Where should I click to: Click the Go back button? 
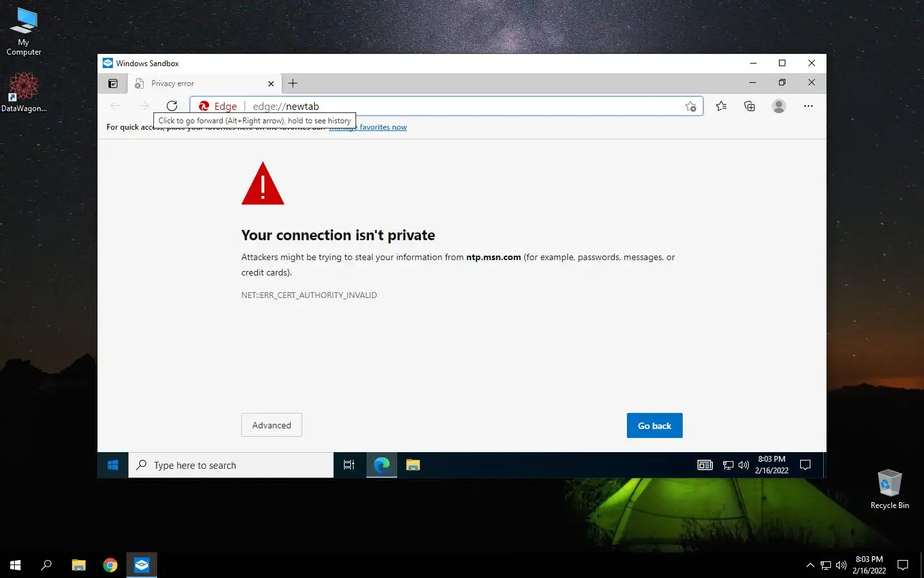pyautogui.click(x=654, y=426)
